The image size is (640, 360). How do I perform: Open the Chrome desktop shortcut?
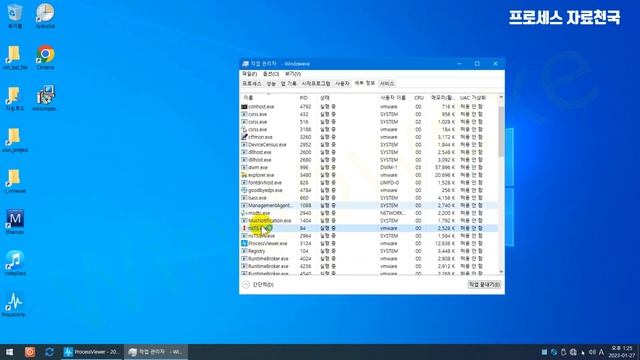pyautogui.click(x=45, y=58)
